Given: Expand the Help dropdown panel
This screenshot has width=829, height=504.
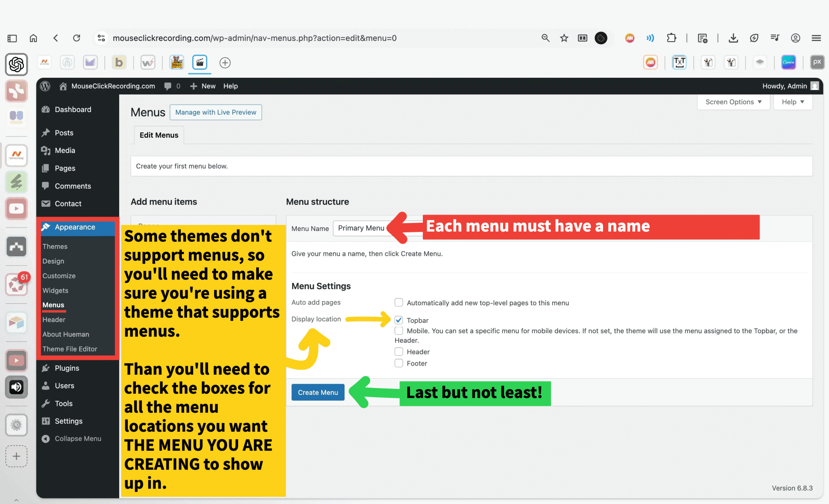Looking at the screenshot, I should (x=792, y=102).
